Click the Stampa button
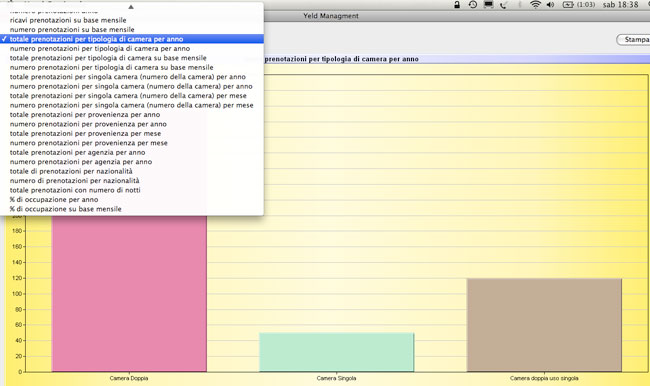 pyautogui.click(x=634, y=39)
